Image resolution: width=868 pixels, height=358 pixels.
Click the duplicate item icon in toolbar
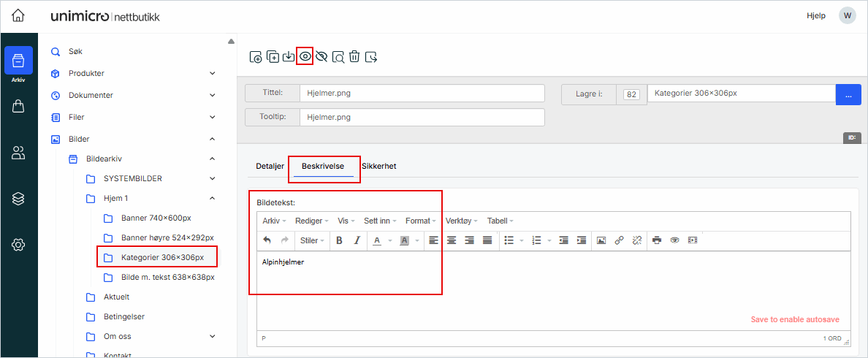point(273,57)
